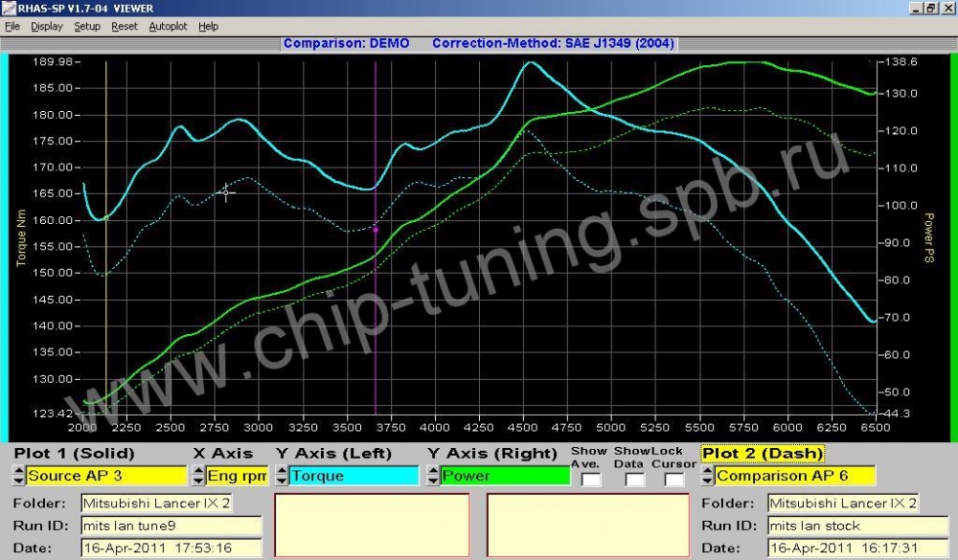
Task: Click the stepper arrows beside Power field
Action: pyautogui.click(x=432, y=476)
